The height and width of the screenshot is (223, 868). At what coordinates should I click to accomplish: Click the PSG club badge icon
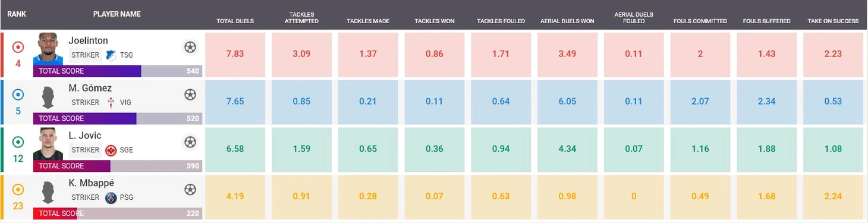pos(111,197)
